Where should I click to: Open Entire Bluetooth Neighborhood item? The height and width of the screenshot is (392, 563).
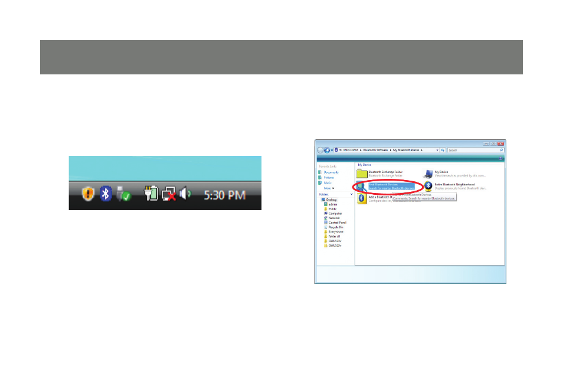click(455, 186)
